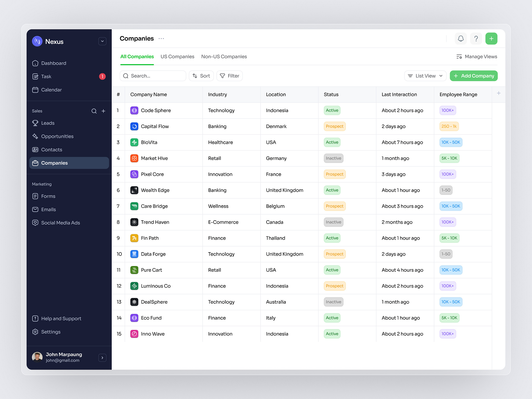Expand the List View dropdown
Screen dimensions: 532x399
click(425, 76)
